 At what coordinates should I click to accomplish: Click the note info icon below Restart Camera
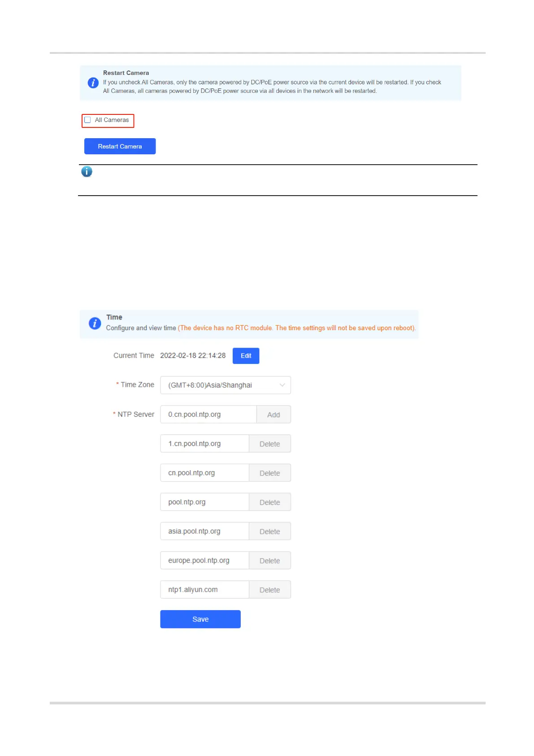coord(87,171)
